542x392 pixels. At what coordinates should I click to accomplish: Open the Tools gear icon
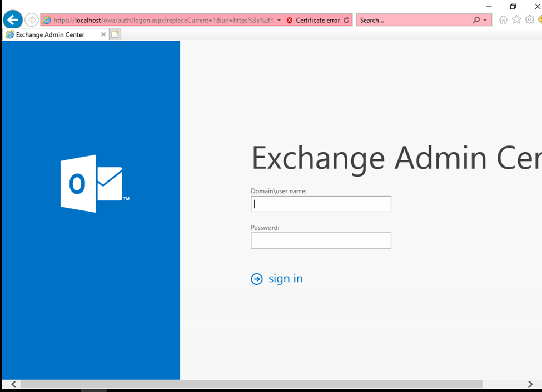click(529, 20)
